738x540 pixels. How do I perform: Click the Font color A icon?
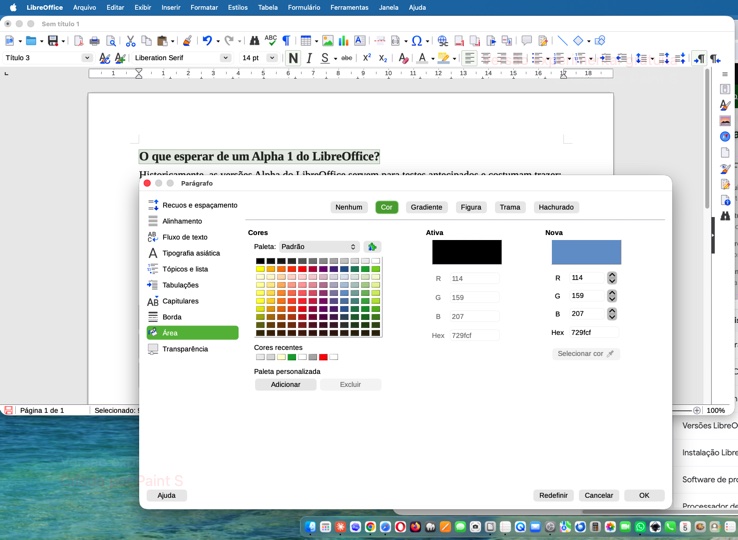[x=422, y=58]
